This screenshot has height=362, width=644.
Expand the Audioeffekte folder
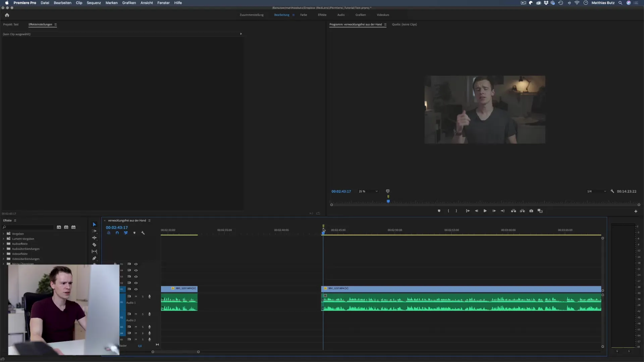pyautogui.click(x=3, y=244)
